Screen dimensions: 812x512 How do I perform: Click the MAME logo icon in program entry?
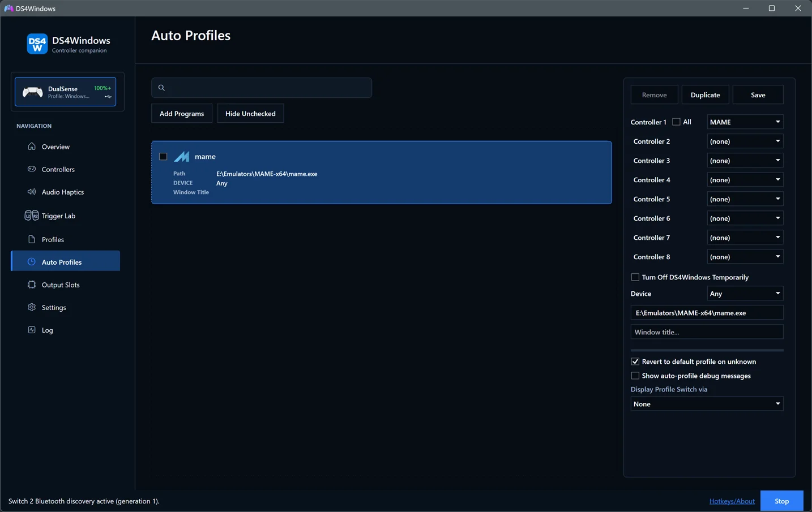[x=182, y=157]
